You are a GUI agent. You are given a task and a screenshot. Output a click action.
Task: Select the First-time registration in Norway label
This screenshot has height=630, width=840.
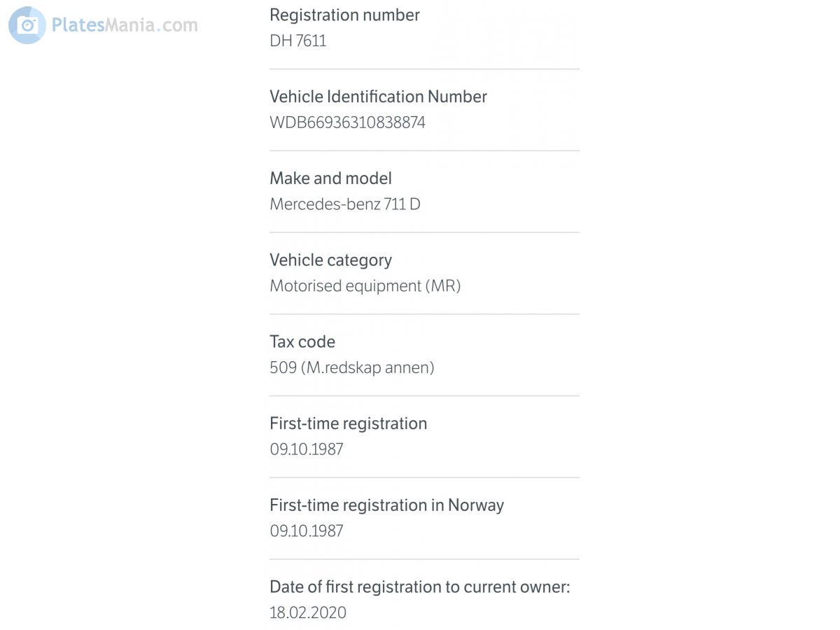pos(386,505)
